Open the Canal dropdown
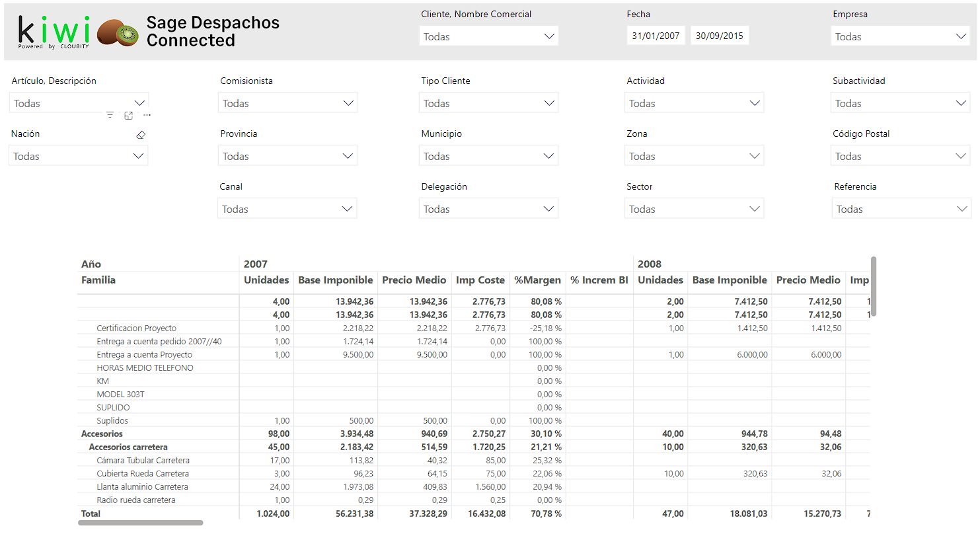 tap(287, 209)
